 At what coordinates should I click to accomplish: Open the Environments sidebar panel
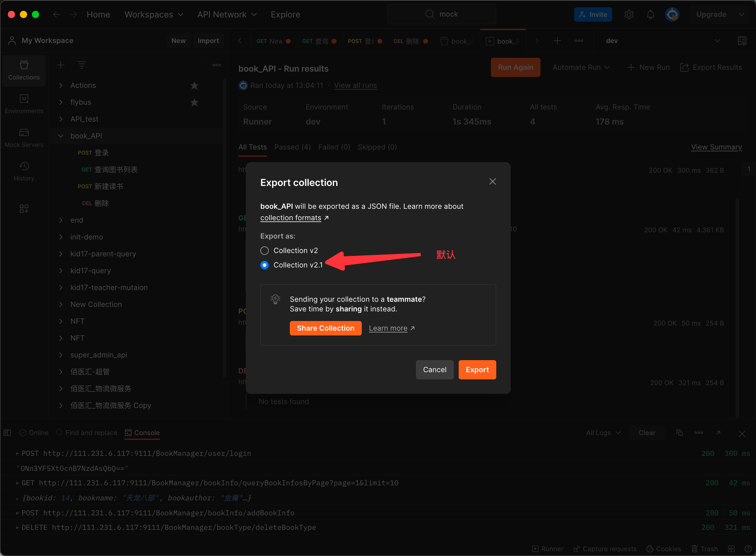tap(24, 104)
